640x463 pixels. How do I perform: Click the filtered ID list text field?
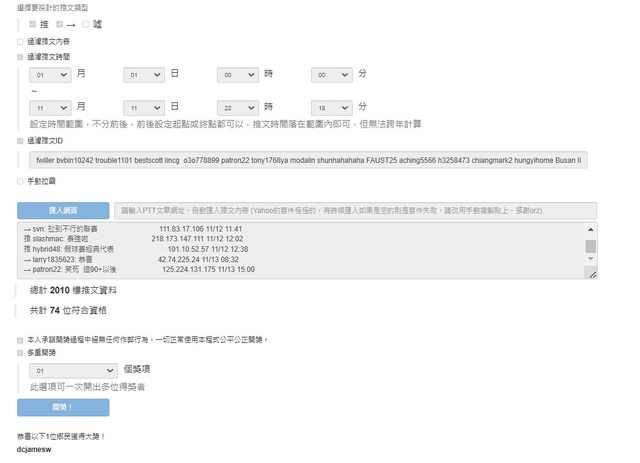pos(309,160)
